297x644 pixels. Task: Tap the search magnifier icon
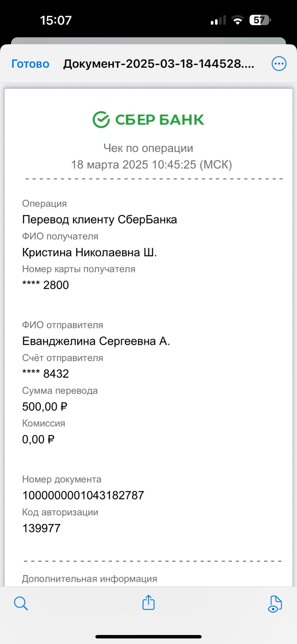click(21, 603)
